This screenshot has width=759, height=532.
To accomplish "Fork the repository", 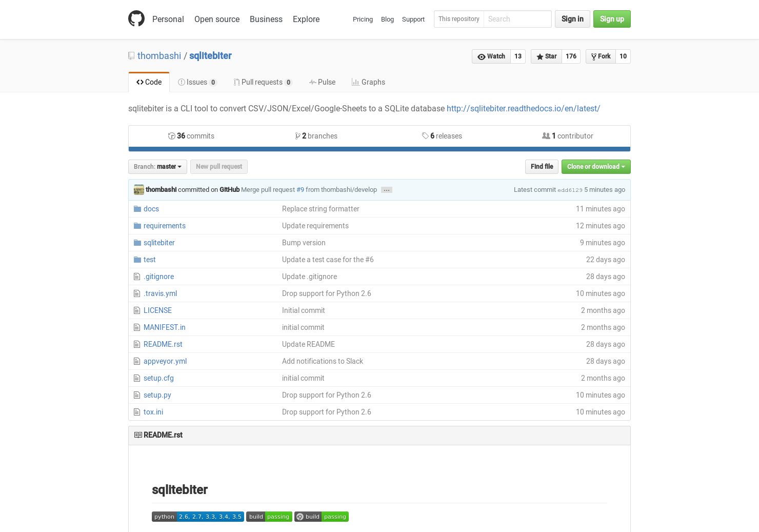I will (601, 56).
